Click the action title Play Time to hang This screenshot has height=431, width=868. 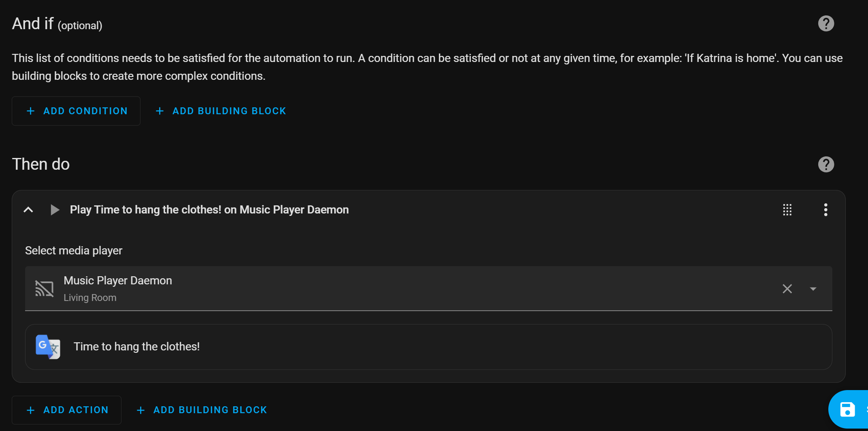click(x=209, y=209)
